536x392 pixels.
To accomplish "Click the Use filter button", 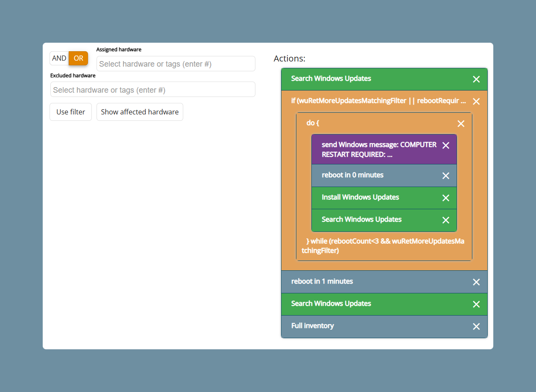I will pos(71,112).
